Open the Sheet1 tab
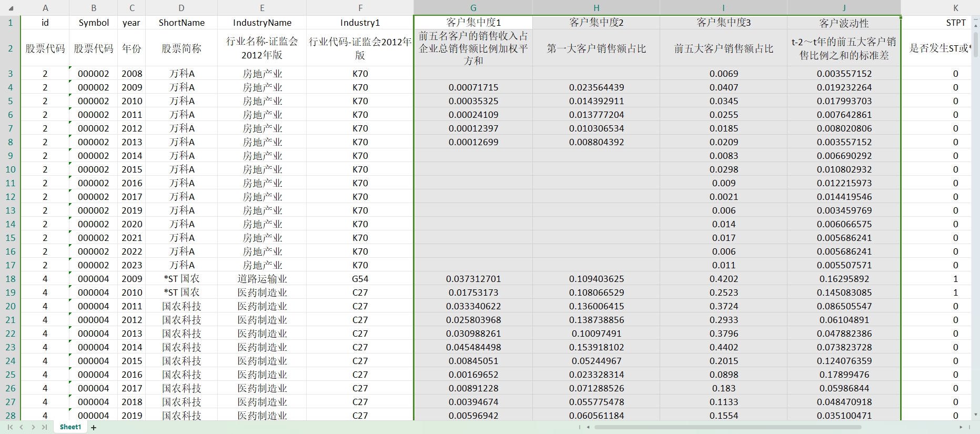The height and width of the screenshot is (434, 980). click(70, 427)
